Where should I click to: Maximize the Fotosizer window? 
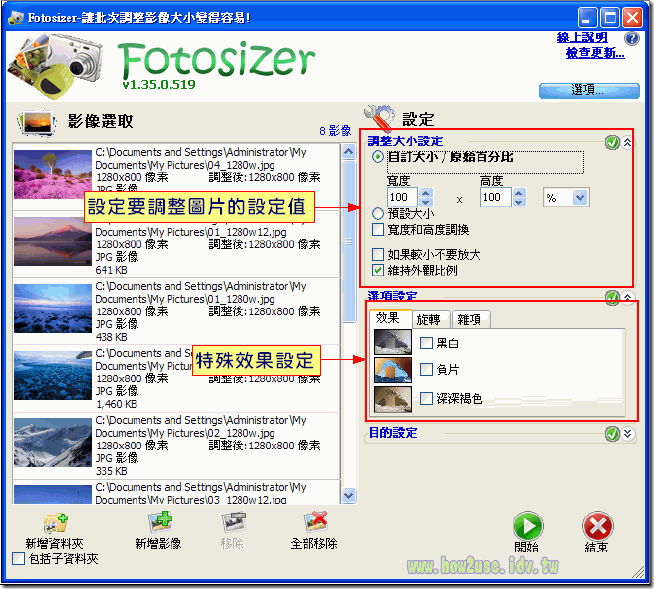609,18
